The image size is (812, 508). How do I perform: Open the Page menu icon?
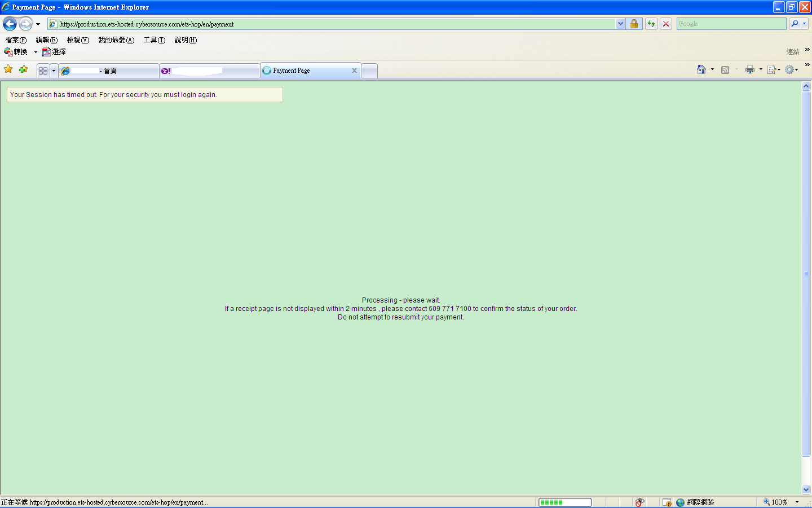click(773, 69)
